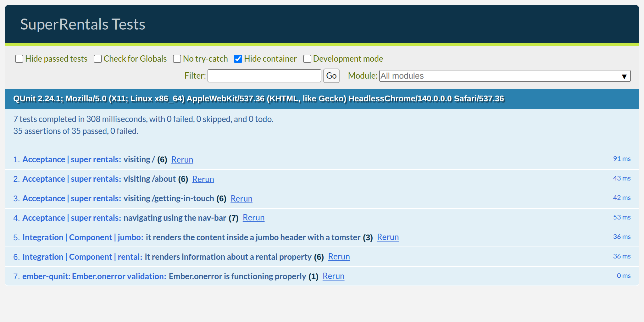Disable the "Hide container" checkbox

point(238,58)
